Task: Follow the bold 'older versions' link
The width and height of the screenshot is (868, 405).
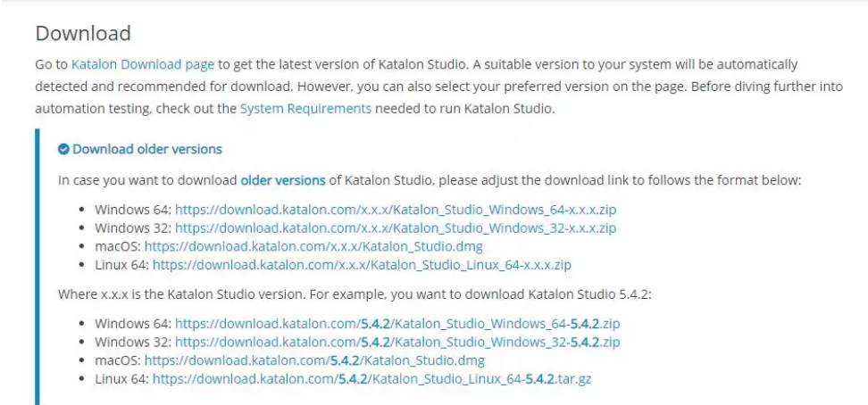Action: [x=283, y=179]
